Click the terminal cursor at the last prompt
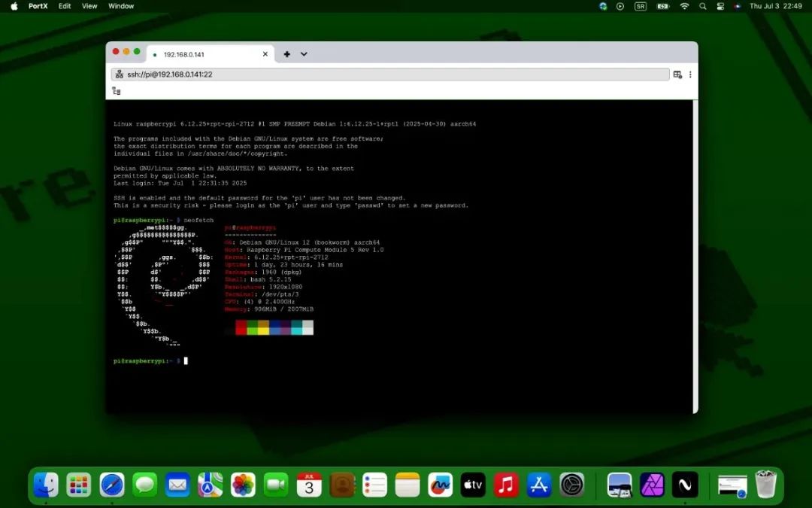Image resolution: width=812 pixels, height=508 pixels. click(186, 360)
